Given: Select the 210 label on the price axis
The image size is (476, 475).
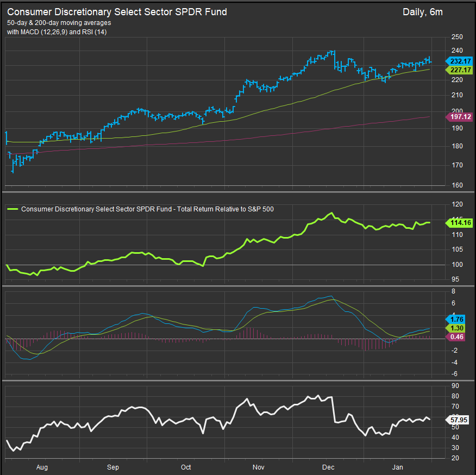Looking at the screenshot, I should pos(457,95).
